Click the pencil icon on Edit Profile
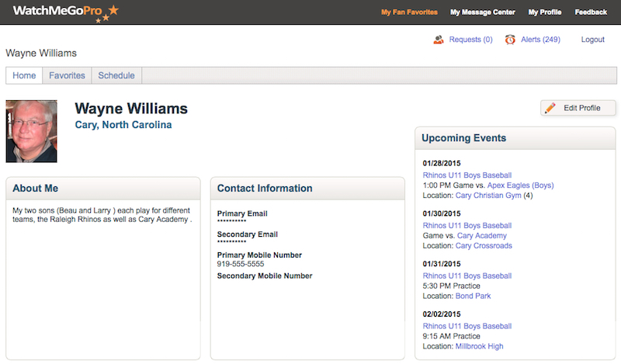The image size is (621, 364). (550, 108)
